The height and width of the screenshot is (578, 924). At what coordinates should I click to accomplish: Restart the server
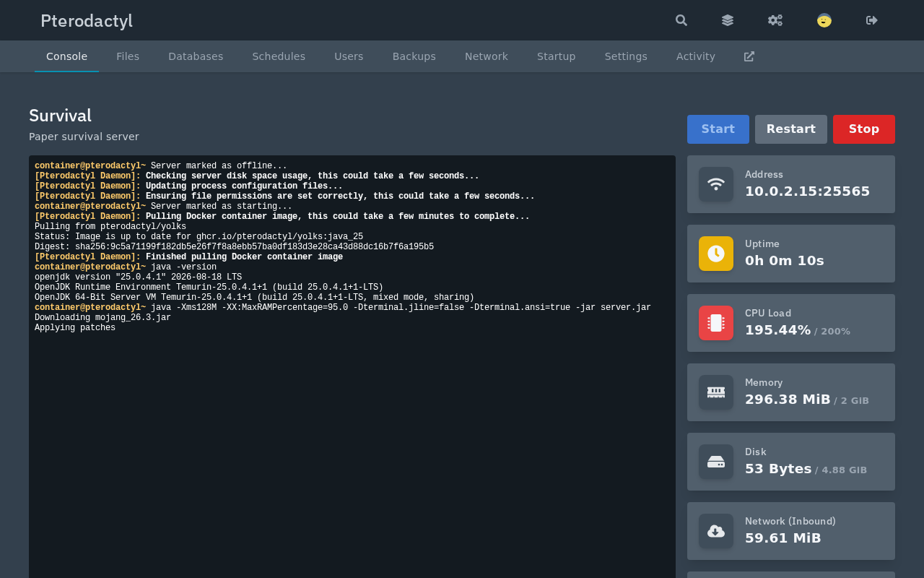coord(791,129)
